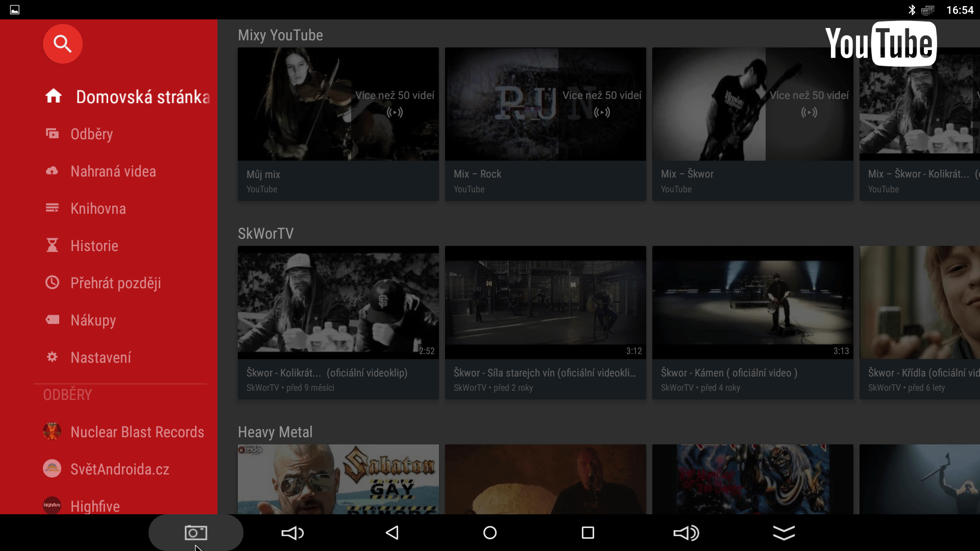The height and width of the screenshot is (551, 980).
Task: Click the Bluetooth status icon
Action: pyautogui.click(x=912, y=10)
